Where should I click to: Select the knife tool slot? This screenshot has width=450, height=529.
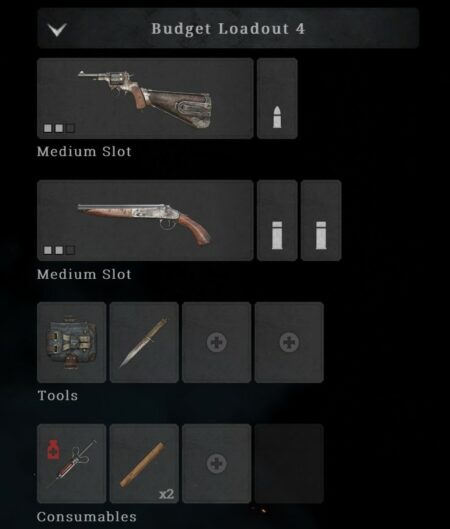point(144,342)
